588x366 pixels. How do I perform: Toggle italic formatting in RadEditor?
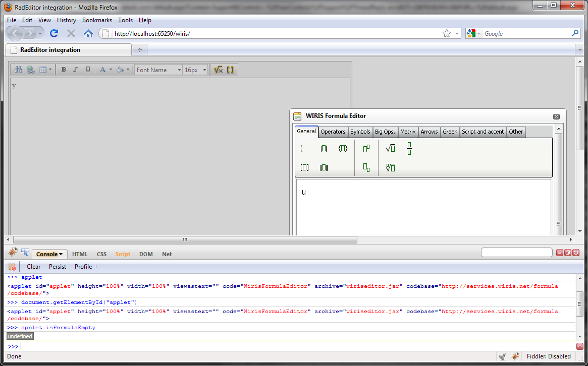pyautogui.click(x=75, y=70)
